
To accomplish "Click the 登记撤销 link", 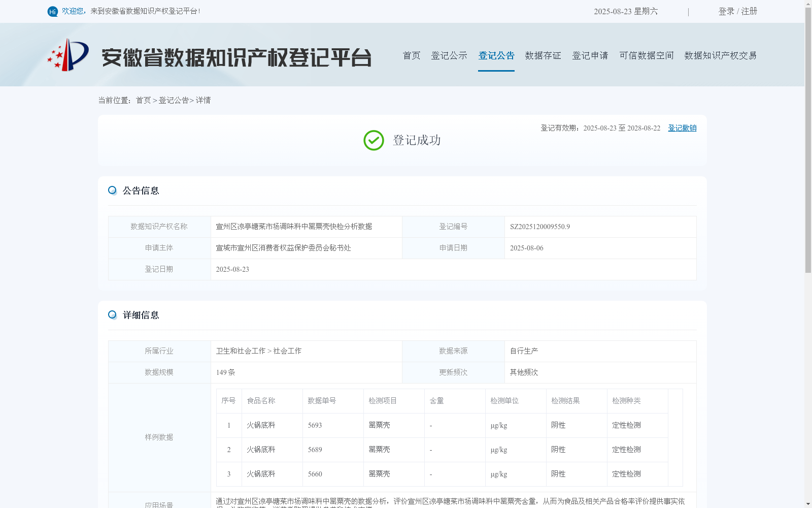I will pyautogui.click(x=682, y=128).
